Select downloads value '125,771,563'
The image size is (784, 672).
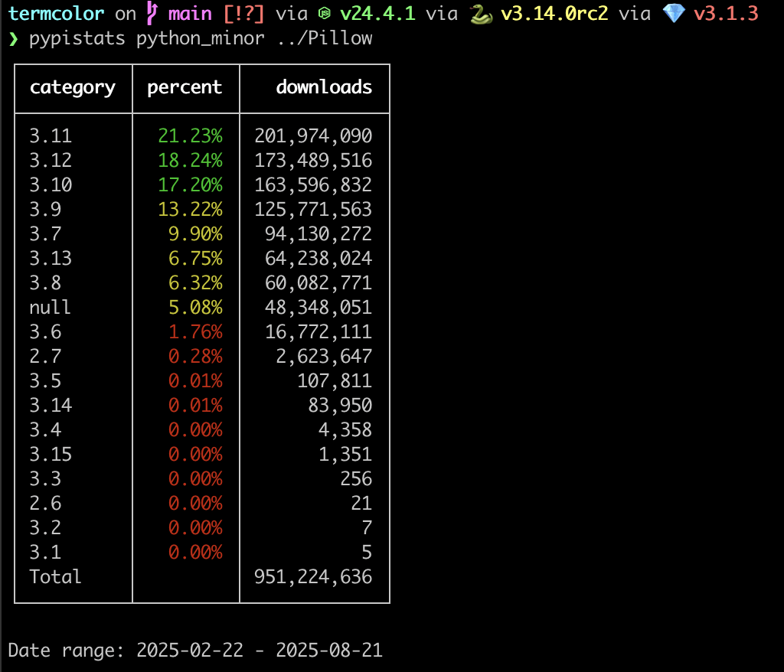(313, 210)
